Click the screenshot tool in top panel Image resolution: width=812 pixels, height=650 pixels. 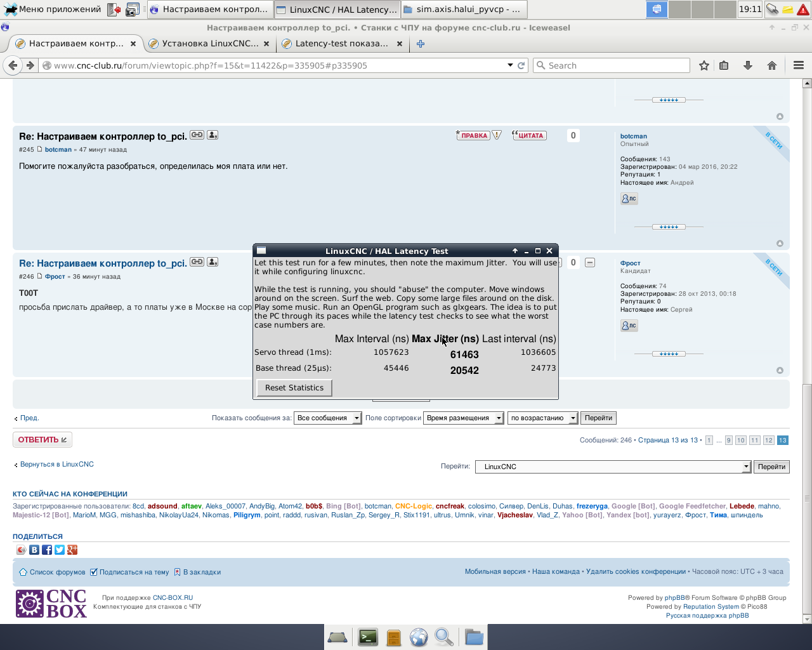point(133,10)
